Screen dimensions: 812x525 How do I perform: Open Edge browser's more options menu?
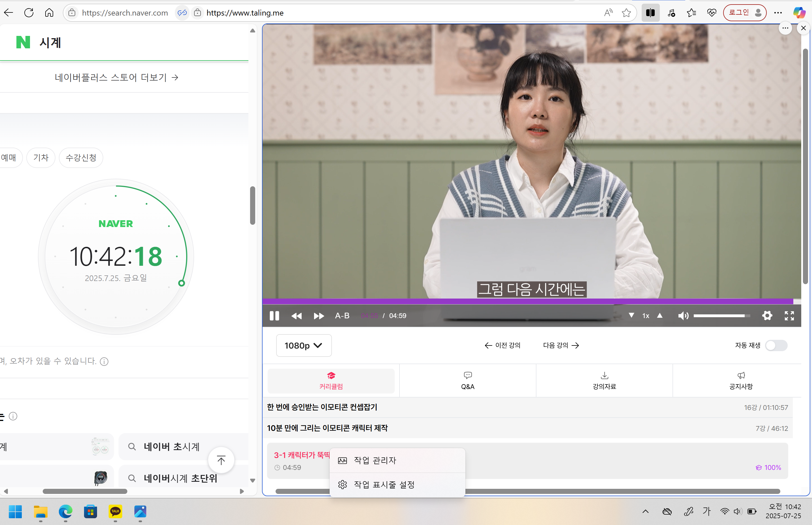778,13
